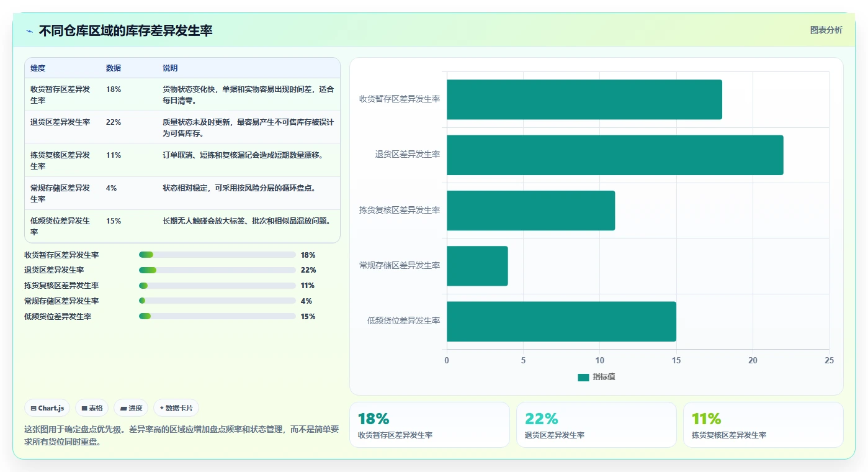Click the 常规存储区差异发生率 progress bar
This screenshot has height=472, width=868.
click(217, 301)
